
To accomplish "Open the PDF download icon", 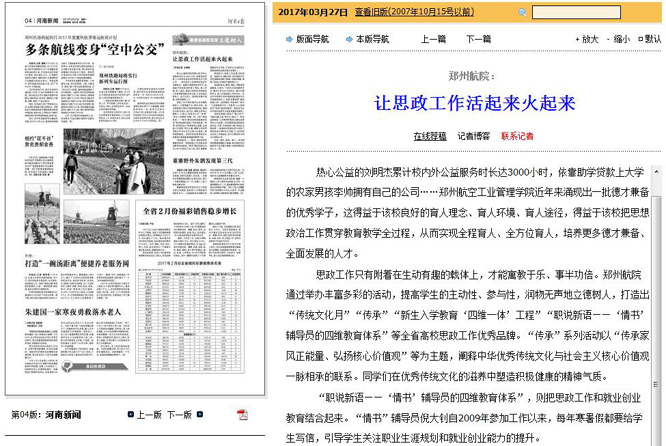I will [x=242, y=415].
